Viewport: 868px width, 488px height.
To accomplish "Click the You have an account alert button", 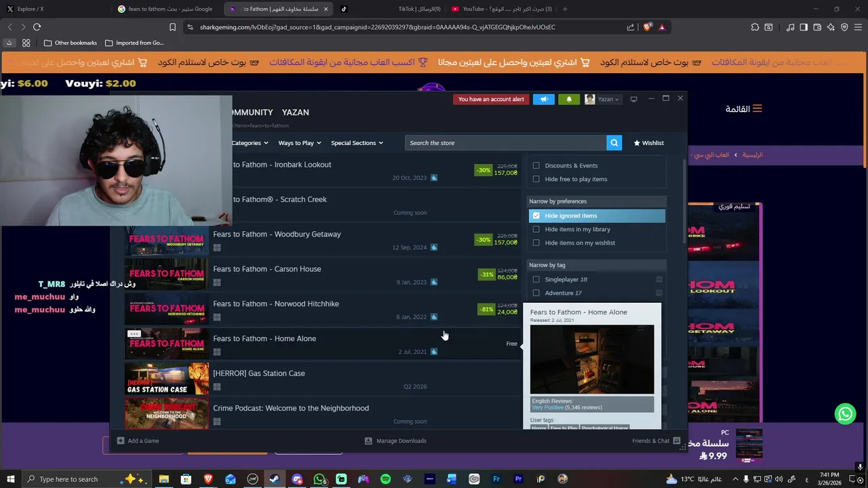I will pyautogui.click(x=491, y=99).
